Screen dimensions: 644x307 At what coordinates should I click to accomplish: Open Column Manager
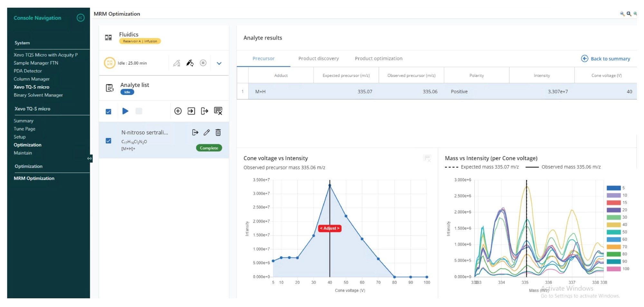pos(32,79)
